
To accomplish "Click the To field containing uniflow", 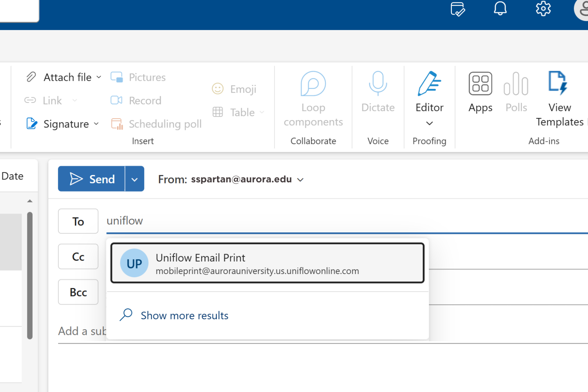I will pos(346,221).
